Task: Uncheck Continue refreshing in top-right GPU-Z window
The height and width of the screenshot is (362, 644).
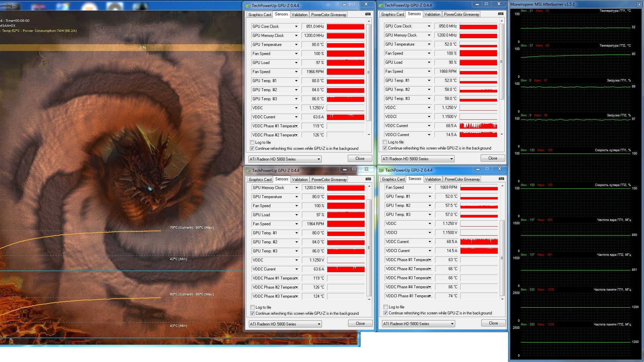Action: pos(385,148)
